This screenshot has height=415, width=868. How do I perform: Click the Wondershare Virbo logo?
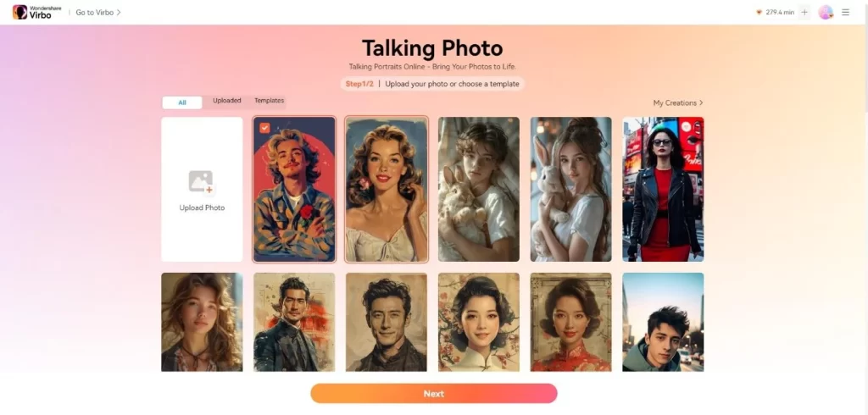(x=36, y=12)
